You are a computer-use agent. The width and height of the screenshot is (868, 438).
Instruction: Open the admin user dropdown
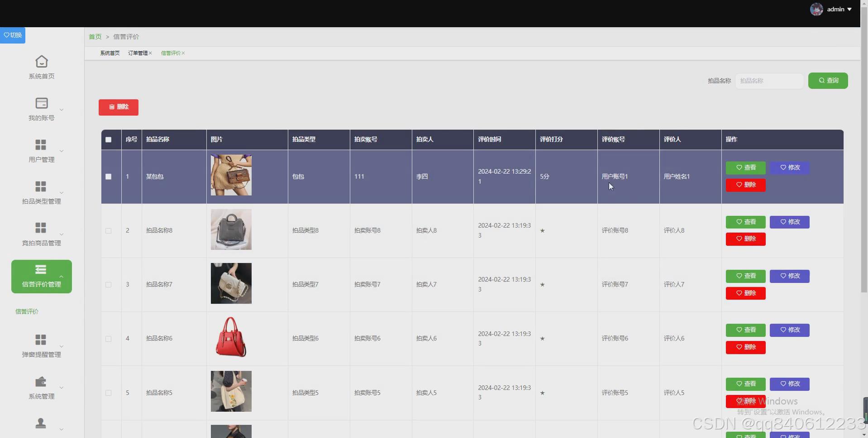click(x=839, y=9)
